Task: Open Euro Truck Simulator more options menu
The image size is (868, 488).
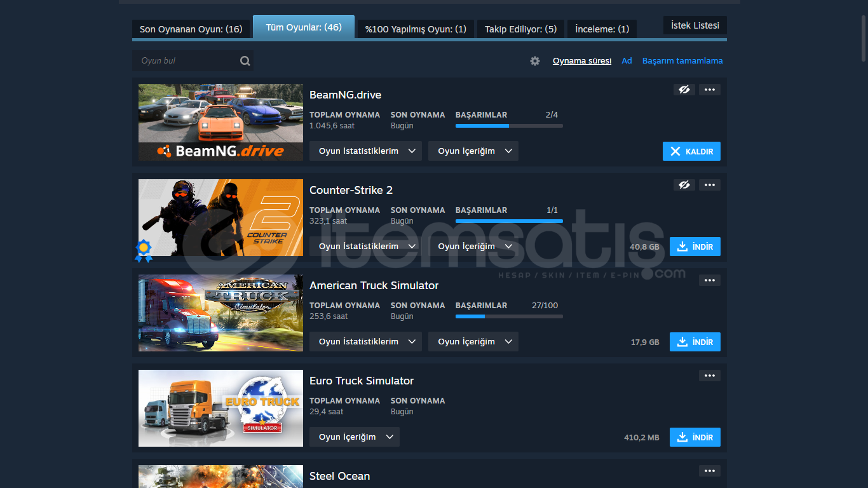Action: click(710, 376)
